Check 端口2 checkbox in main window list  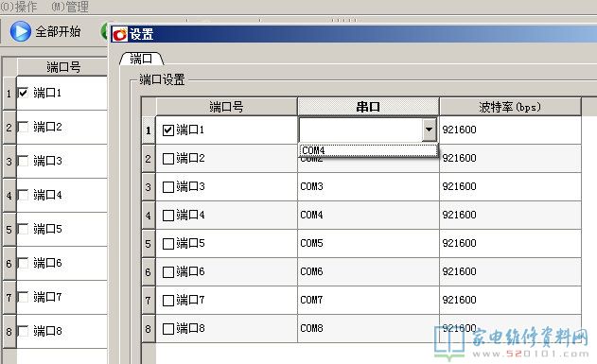tap(24, 127)
